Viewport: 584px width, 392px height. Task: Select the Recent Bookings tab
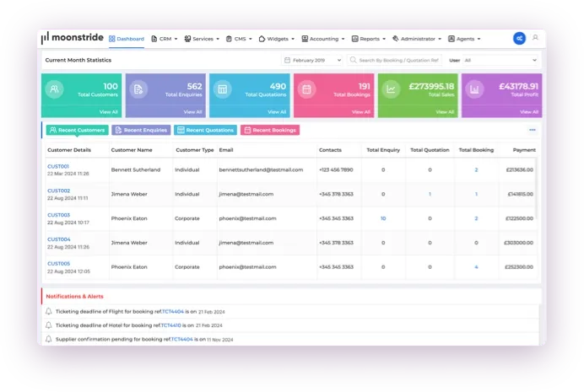pos(270,130)
